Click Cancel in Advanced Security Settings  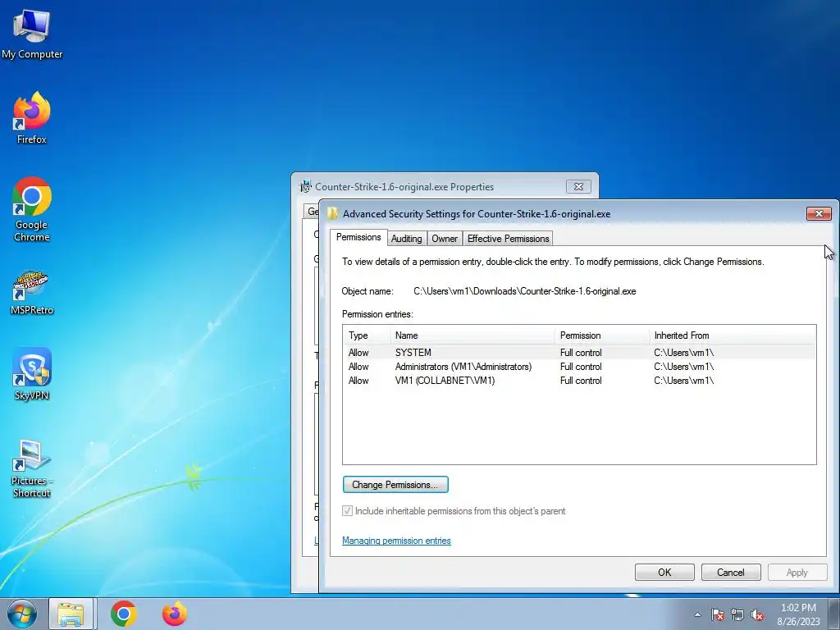pyautogui.click(x=731, y=572)
